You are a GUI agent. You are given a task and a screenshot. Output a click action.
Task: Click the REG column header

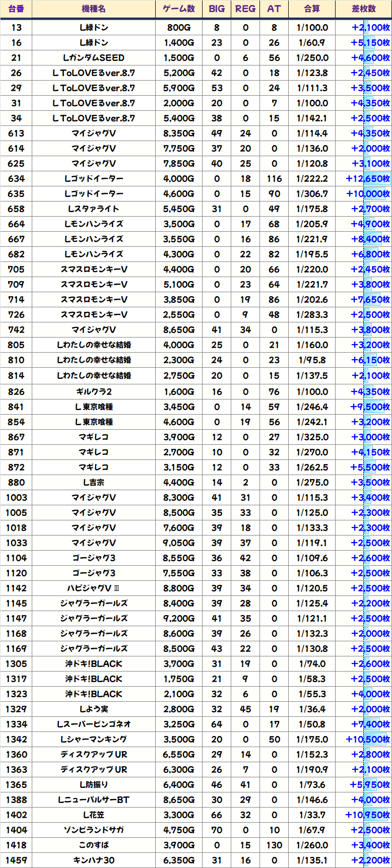[245, 9]
